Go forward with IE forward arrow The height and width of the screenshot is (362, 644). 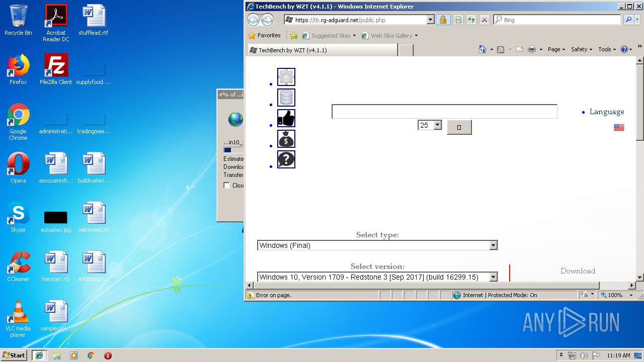coord(268,20)
